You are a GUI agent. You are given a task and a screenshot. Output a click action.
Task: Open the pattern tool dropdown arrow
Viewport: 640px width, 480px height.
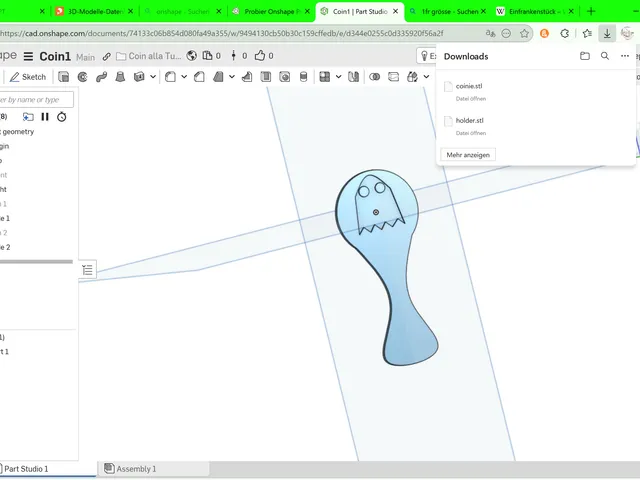coord(338,77)
